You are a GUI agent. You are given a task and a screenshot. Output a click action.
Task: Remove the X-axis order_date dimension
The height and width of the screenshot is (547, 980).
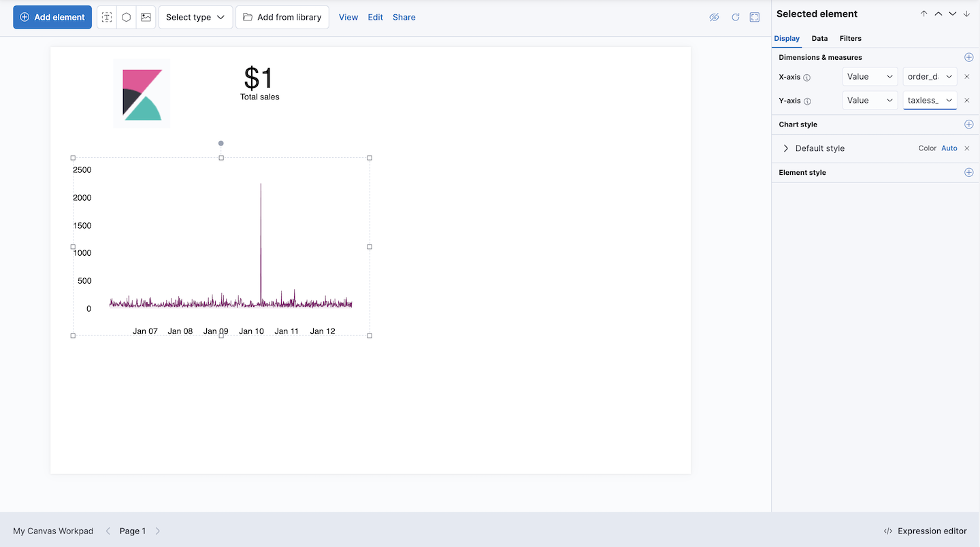coord(966,76)
